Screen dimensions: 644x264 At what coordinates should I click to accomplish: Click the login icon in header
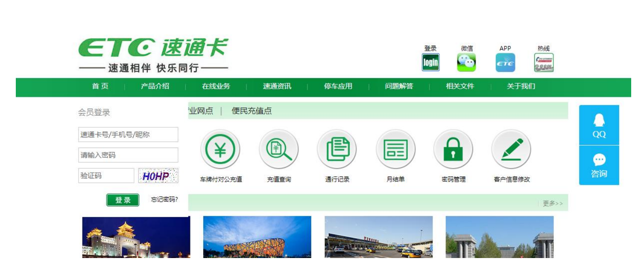pos(430,62)
